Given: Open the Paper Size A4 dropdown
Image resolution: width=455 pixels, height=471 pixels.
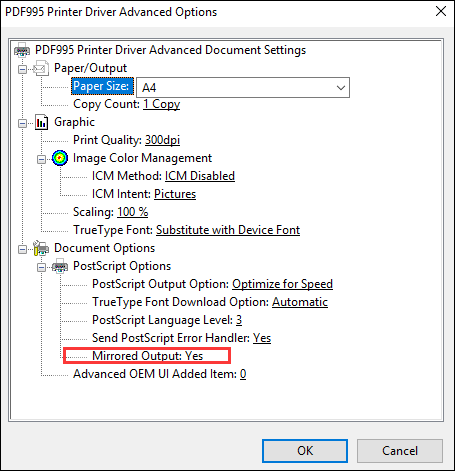Looking at the screenshot, I should [x=243, y=88].
